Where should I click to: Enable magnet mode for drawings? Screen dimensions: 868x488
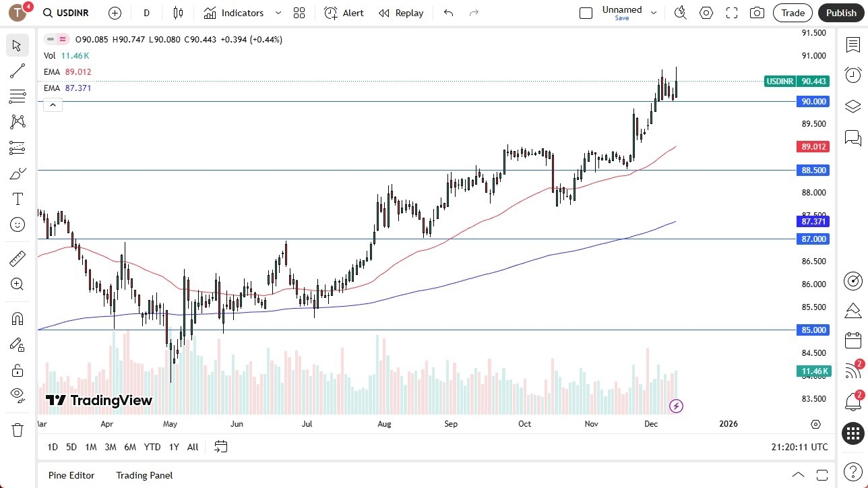tap(17, 318)
